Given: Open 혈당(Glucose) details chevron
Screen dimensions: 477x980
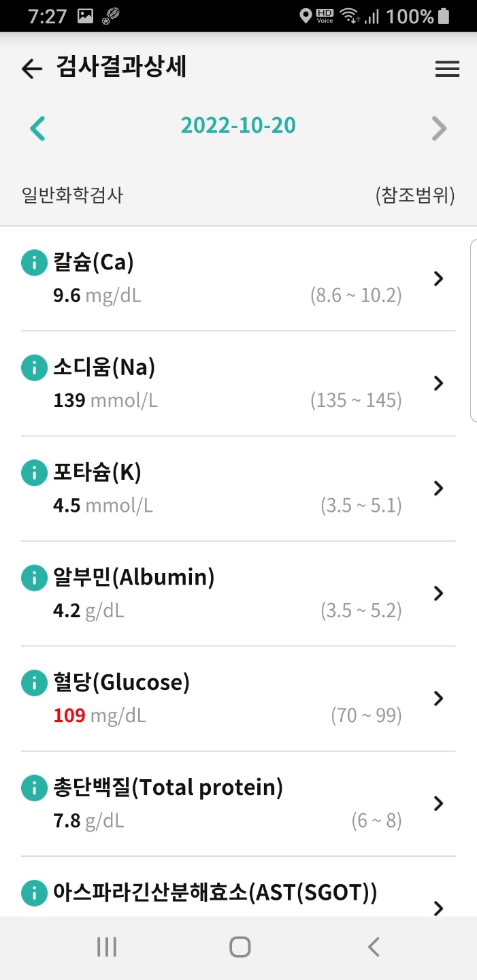Looking at the screenshot, I should (x=439, y=698).
